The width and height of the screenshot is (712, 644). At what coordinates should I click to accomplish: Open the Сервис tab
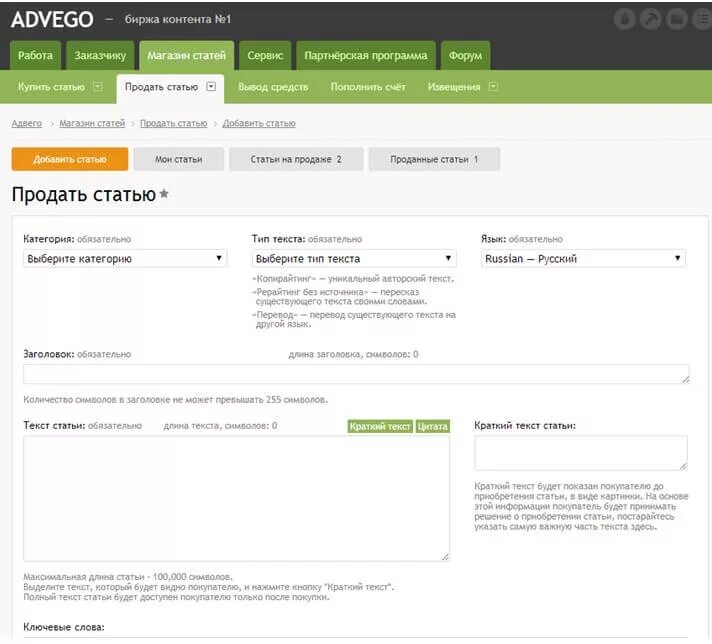(x=265, y=55)
